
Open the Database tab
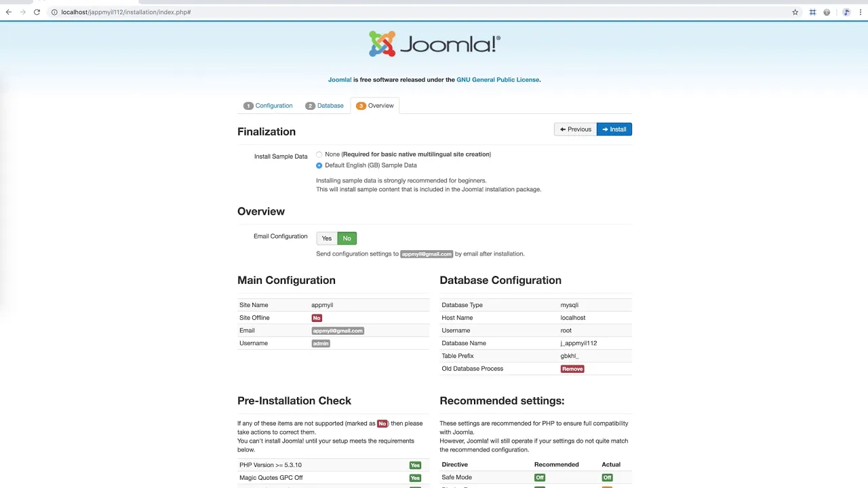[x=324, y=106]
